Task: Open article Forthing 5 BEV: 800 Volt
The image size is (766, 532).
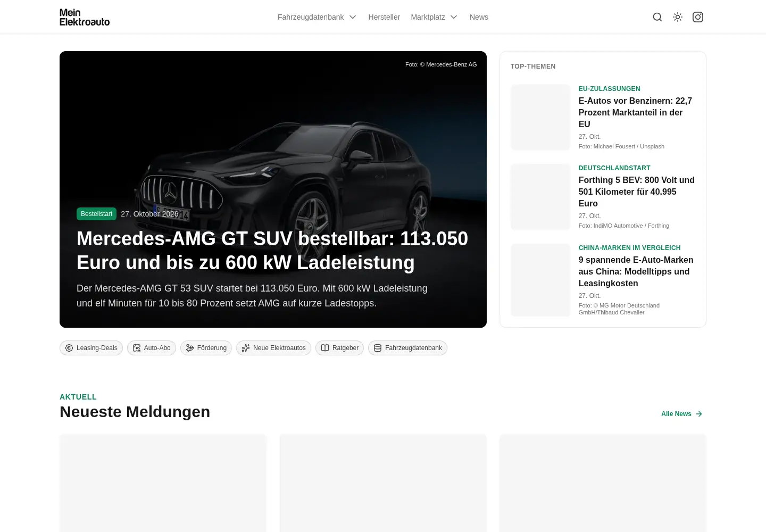Action: coord(637,192)
